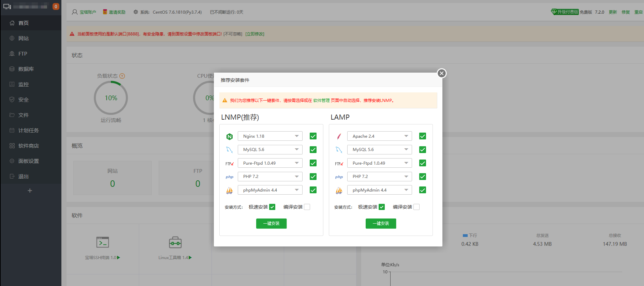The width and height of the screenshot is (644, 286).
Task: Click the home icon beside 首页
Action: (12, 23)
